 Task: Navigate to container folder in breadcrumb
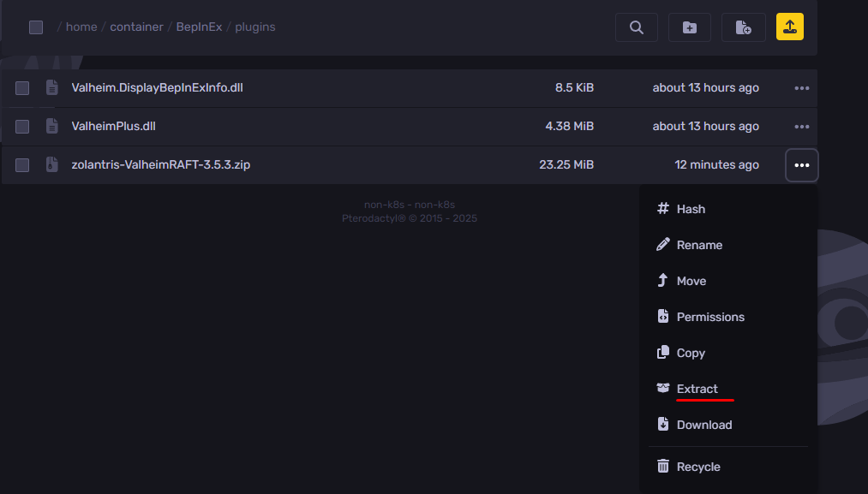coord(137,27)
